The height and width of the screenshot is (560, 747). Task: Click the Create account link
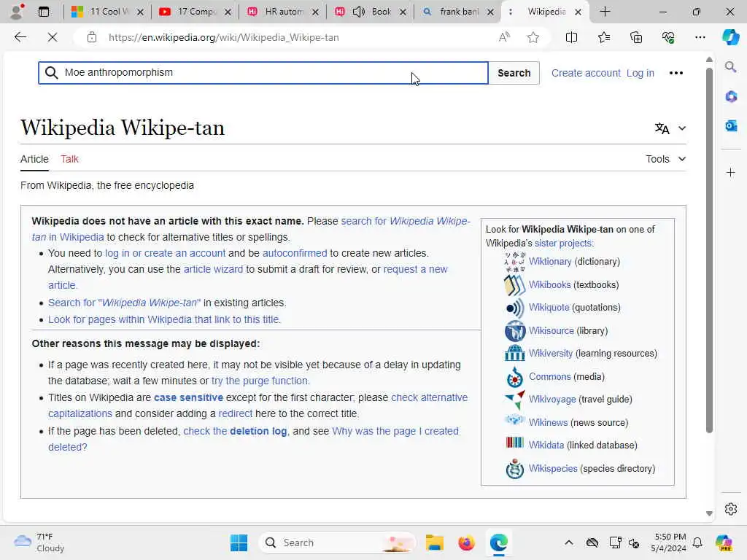[586, 73]
